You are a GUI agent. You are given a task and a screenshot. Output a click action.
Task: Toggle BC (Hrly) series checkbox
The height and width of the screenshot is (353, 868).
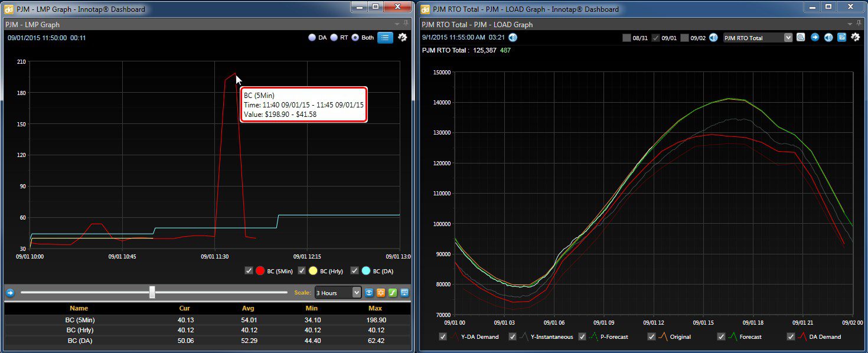click(302, 271)
